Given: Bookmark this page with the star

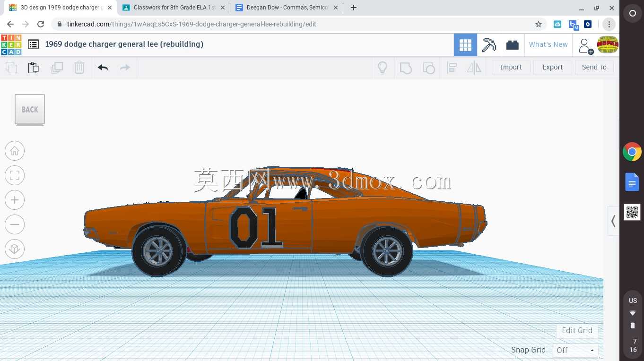Looking at the screenshot, I should click(x=538, y=24).
